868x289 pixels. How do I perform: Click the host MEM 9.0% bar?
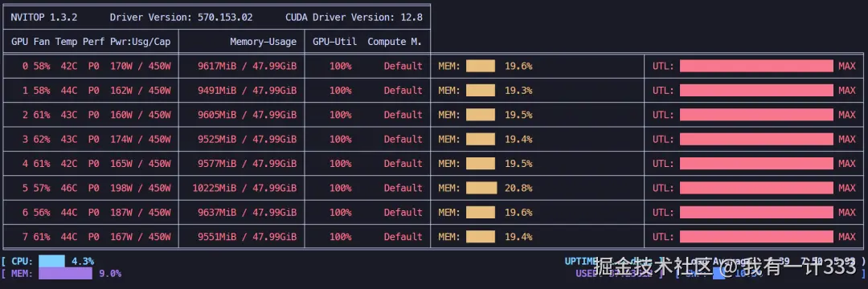(x=65, y=273)
